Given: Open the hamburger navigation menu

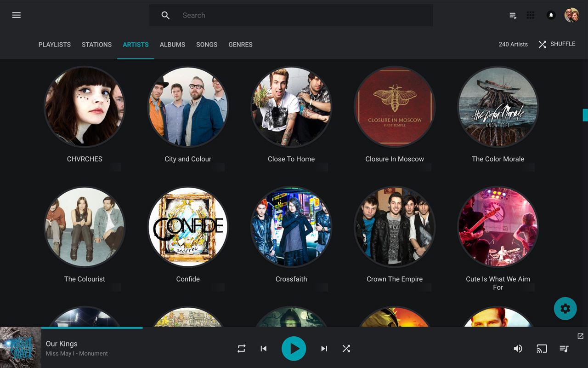Looking at the screenshot, I should (x=17, y=15).
